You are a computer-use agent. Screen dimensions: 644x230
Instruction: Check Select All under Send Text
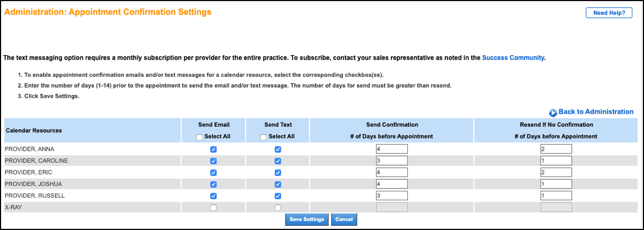tap(264, 137)
